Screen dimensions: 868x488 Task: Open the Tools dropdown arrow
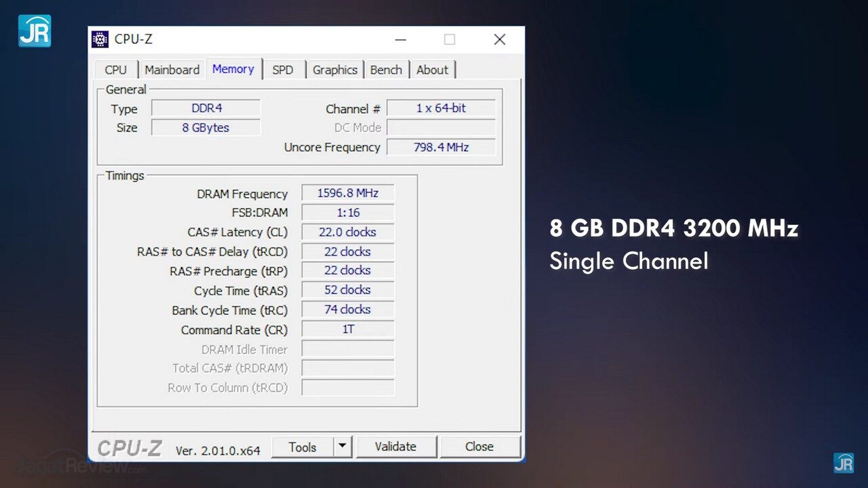tap(342, 447)
